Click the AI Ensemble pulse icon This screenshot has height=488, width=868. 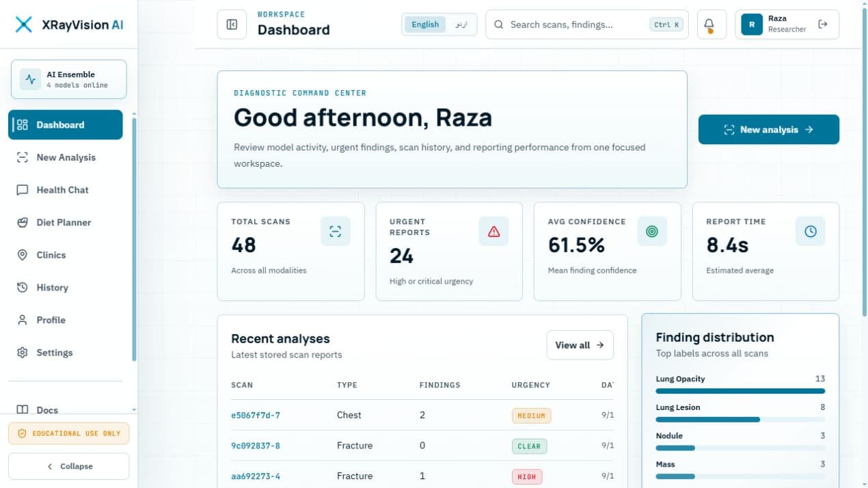(x=30, y=79)
